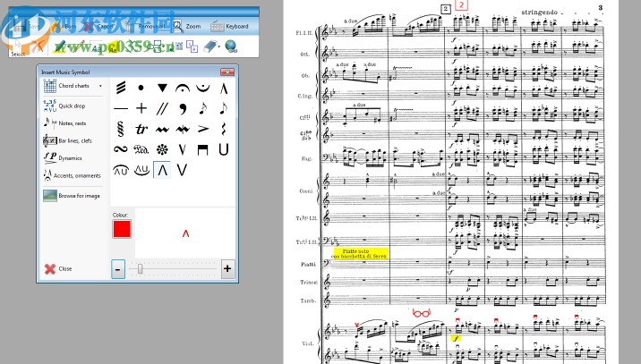This screenshot has height=364, width=641.
Task: Click the red glasses annotation on the score
Action: [x=422, y=313]
